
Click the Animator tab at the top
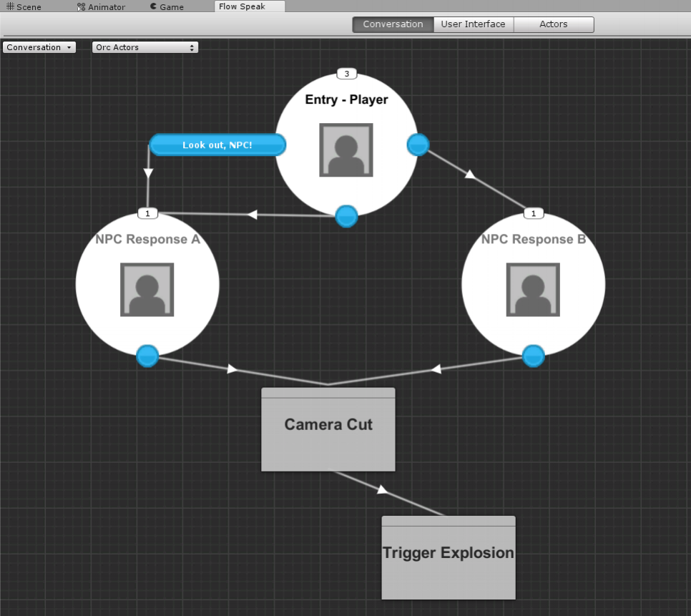[x=100, y=6]
